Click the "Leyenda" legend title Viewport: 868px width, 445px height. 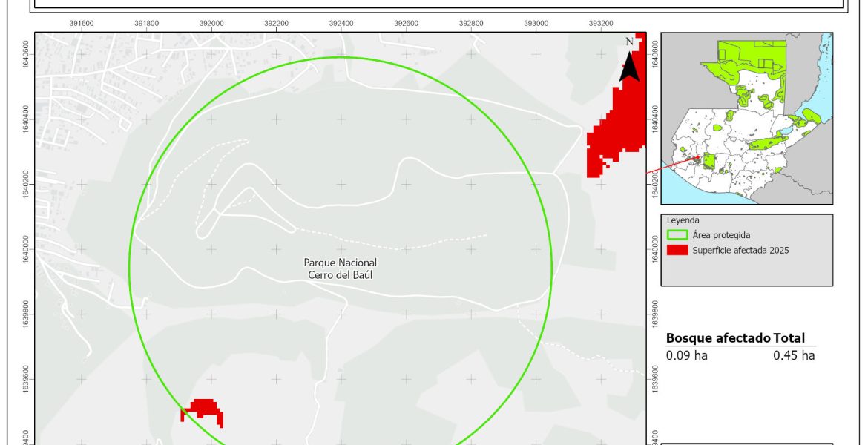tap(682, 220)
